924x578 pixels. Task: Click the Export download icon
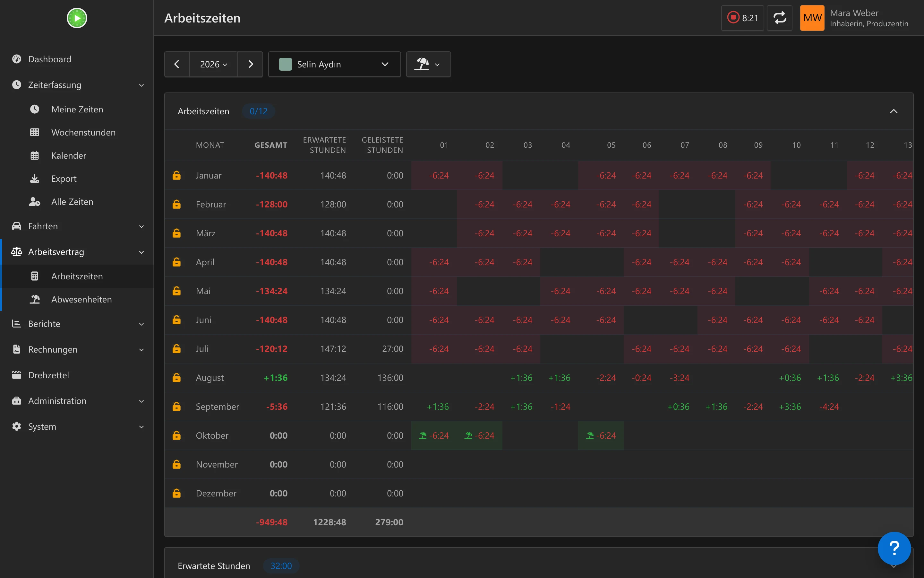34,179
